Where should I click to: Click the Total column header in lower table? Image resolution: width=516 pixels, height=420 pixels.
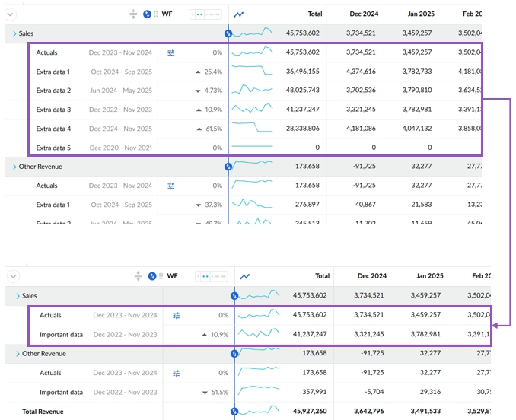[x=322, y=276]
